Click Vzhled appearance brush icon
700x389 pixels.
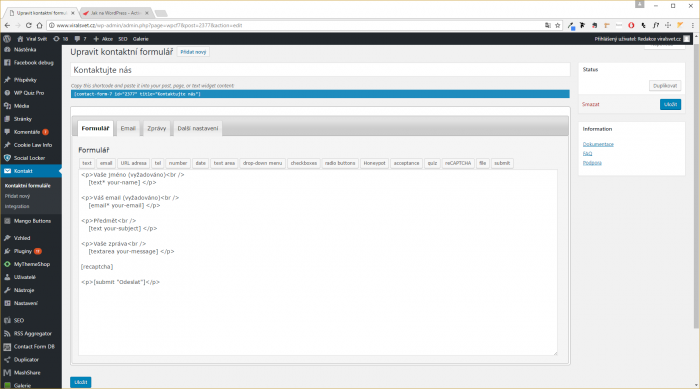7,238
